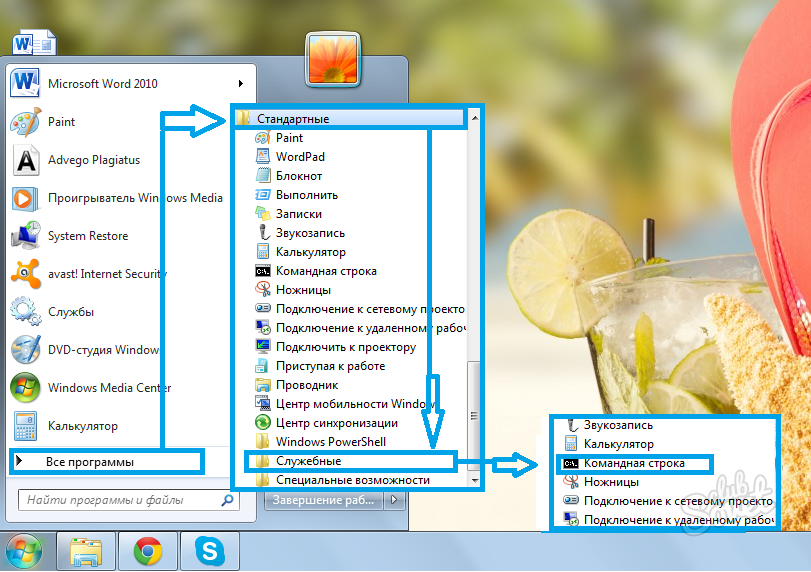Open shutdown options arrow next to Завершение работы
This screenshot has height=572, width=811.
(x=397, y=500)
